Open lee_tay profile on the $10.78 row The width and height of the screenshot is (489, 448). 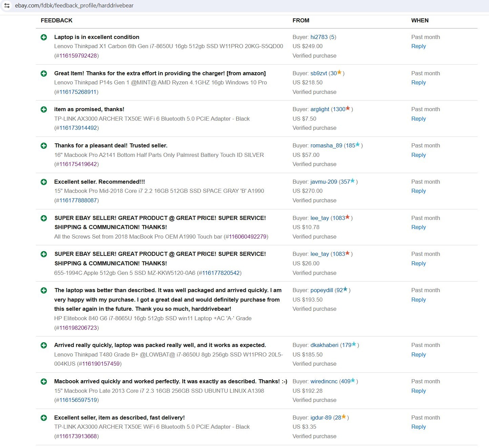point(320,218)
